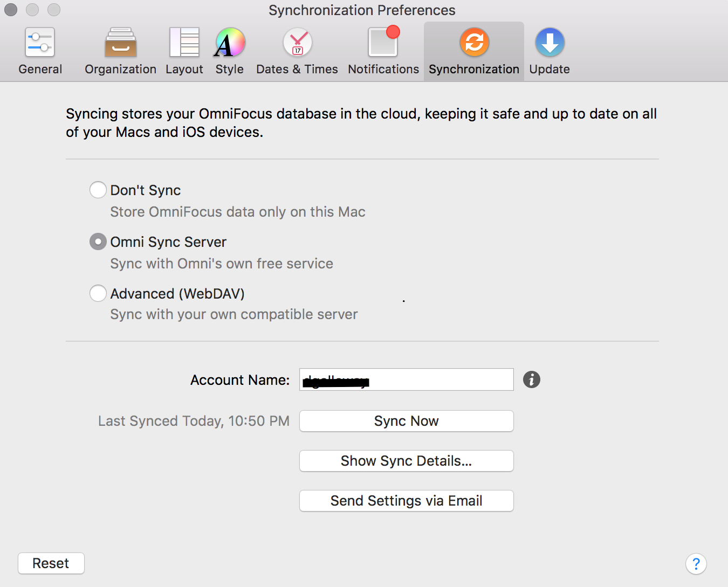Choose the Advanced (WebDAV) radio option

[x=98, y=293]
